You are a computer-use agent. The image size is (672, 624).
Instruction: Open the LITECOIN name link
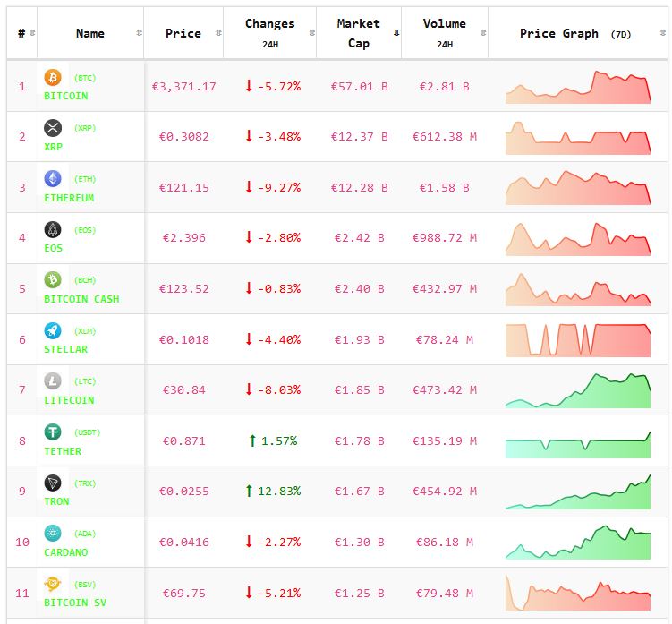pos(69,400)
